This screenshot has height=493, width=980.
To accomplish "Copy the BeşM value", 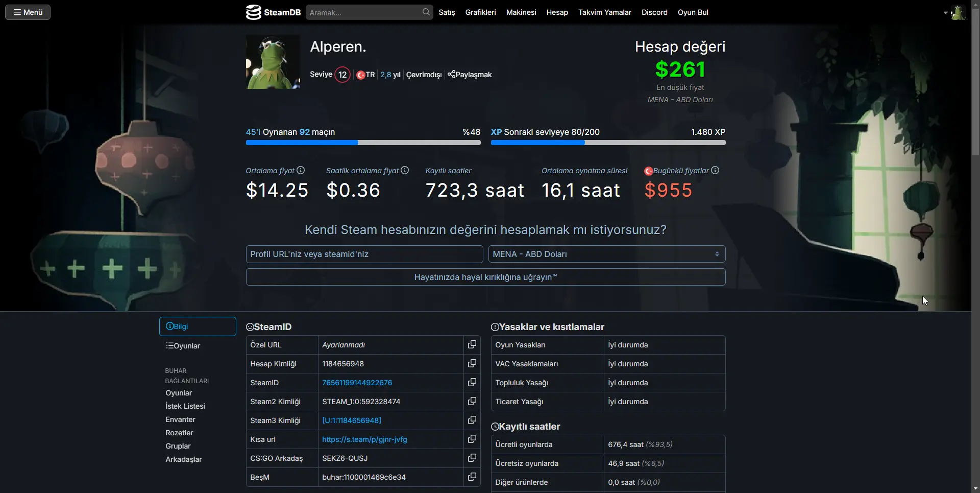I will pos(472,477).
